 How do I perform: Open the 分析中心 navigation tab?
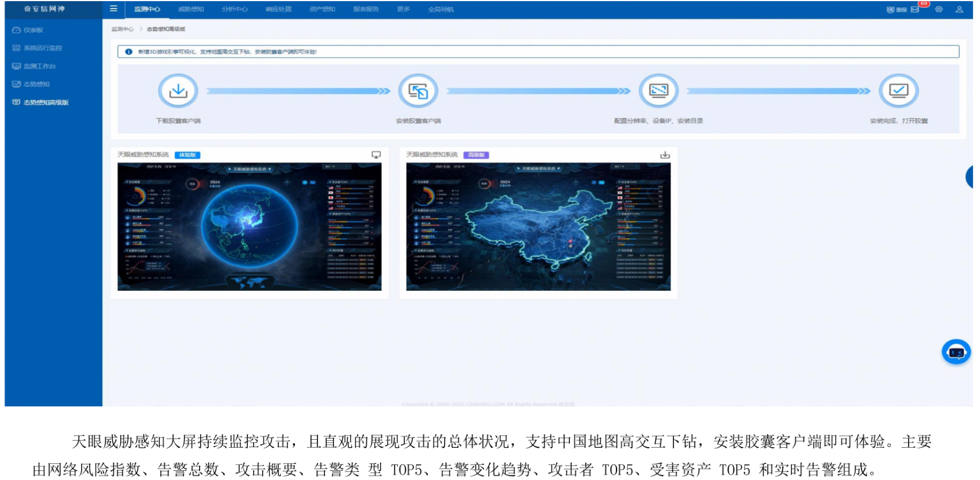(x=235, y=9)
